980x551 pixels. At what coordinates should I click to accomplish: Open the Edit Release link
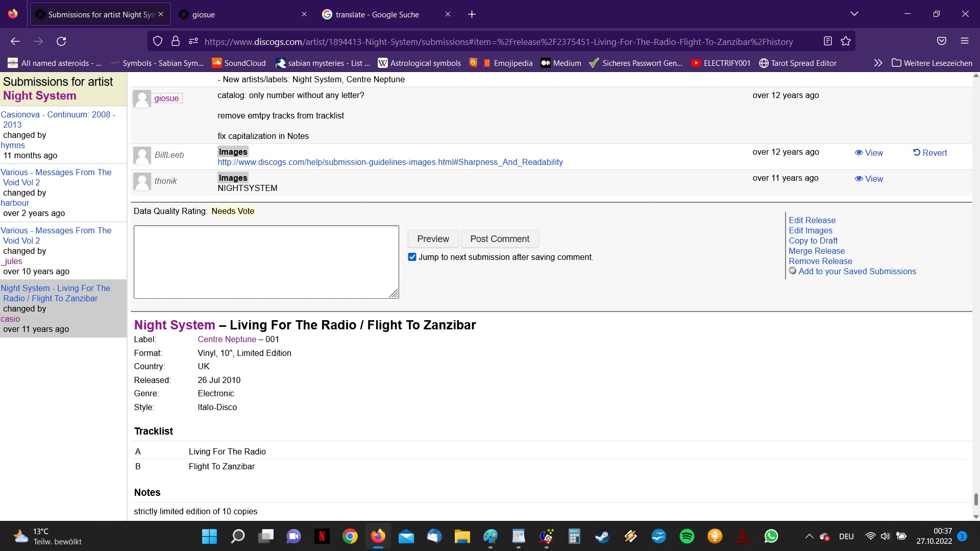812,220
